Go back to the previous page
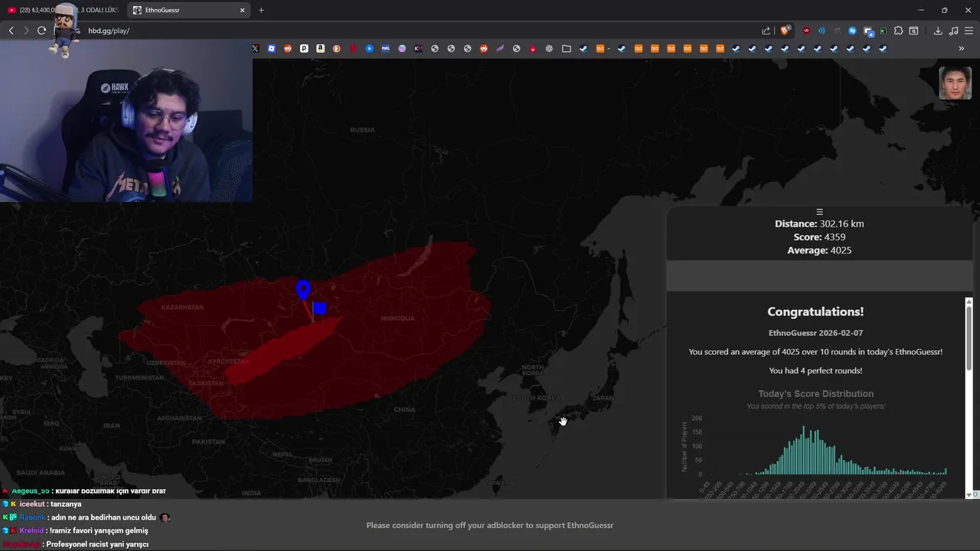 tap(11, 31)
